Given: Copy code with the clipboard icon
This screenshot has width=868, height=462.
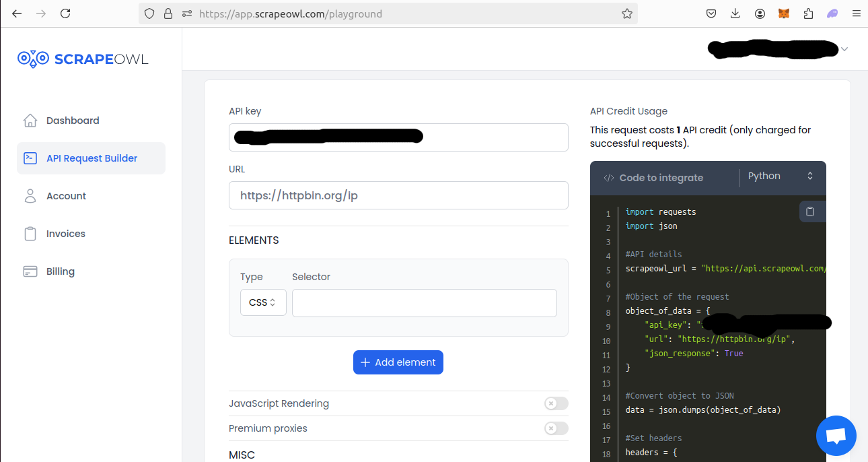Looking at the screenshot, I should coord(810,211).
